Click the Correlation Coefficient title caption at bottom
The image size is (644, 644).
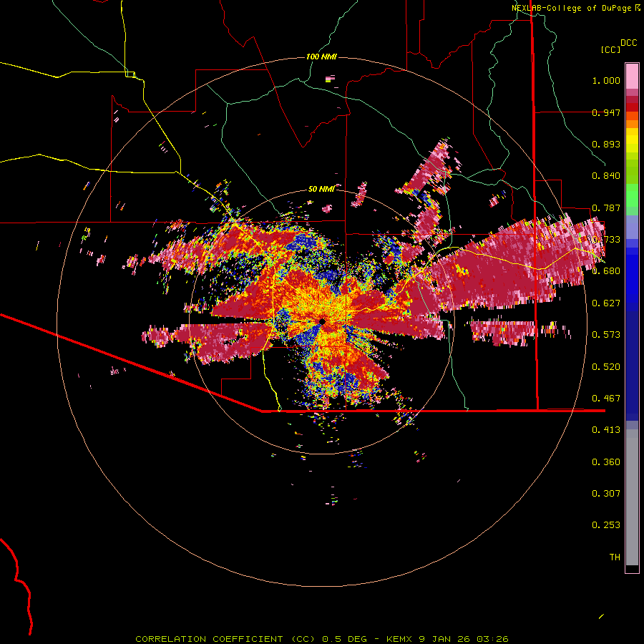[x=322, y=639]
